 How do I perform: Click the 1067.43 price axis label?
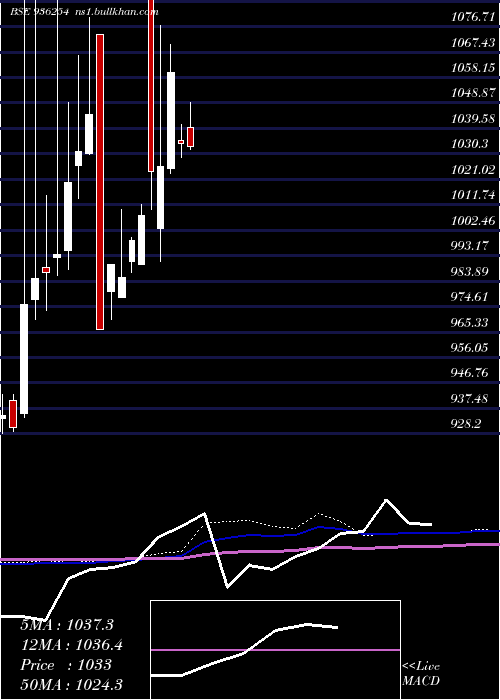click(473, 42)
